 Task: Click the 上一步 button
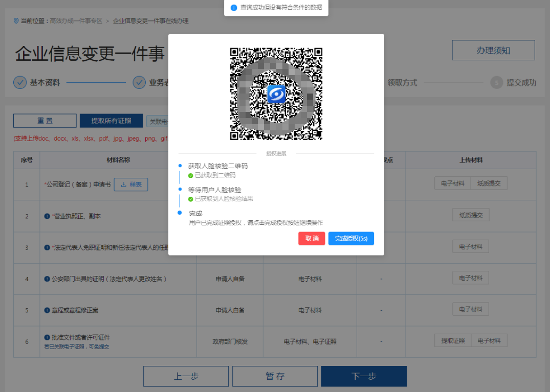(x=186, y=376)
